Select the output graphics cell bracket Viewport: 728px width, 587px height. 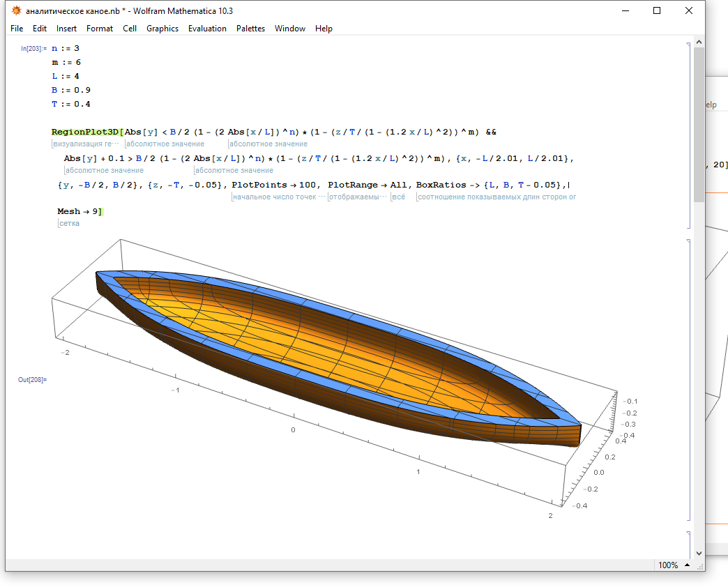point(689,379)
